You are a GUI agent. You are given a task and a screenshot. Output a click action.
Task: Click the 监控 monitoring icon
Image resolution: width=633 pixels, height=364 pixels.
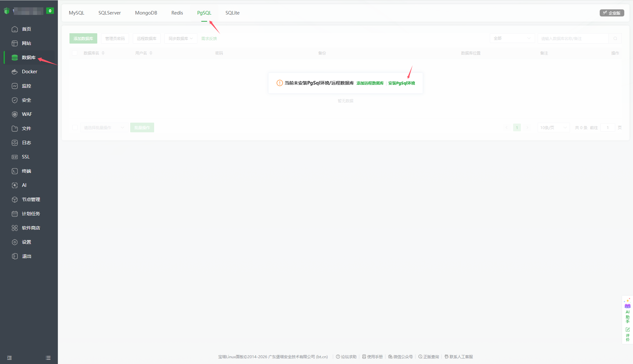tap(15, 86)
